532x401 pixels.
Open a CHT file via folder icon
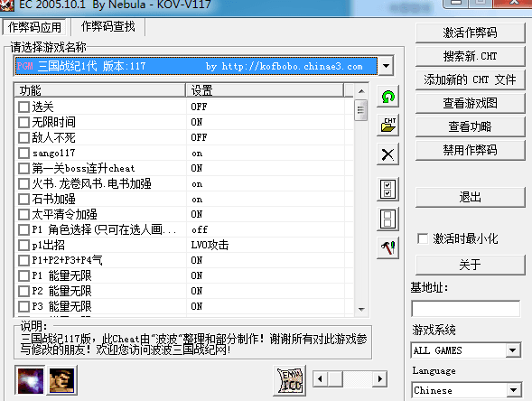pos(387,126)
